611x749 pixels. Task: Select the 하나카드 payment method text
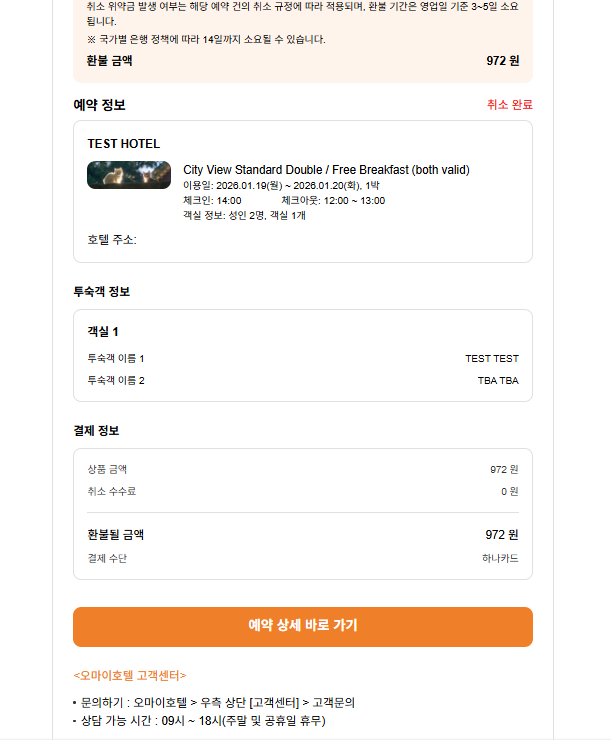pos(500,558)
